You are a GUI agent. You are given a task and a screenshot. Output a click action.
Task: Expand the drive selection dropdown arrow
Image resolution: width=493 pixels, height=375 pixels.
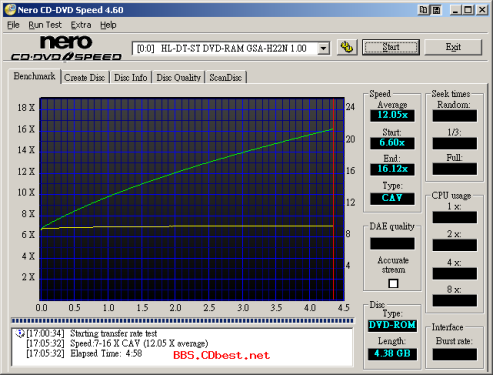pos(323,49)
